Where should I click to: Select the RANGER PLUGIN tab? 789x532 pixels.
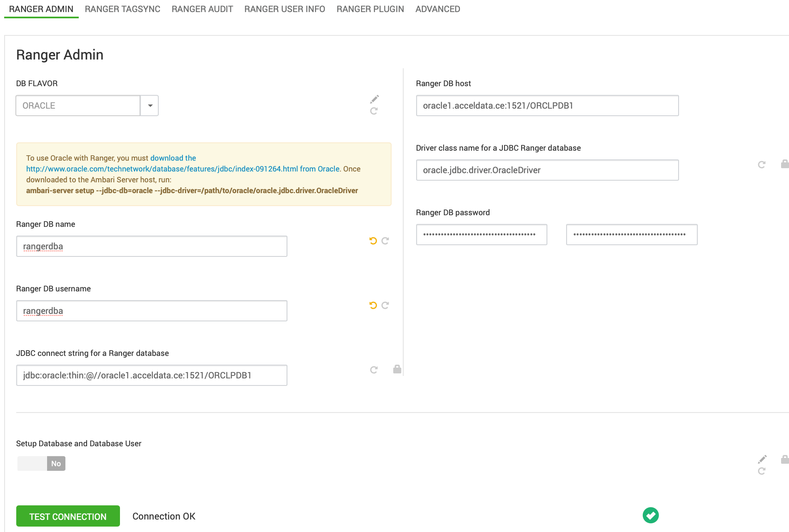click(370, 9)
